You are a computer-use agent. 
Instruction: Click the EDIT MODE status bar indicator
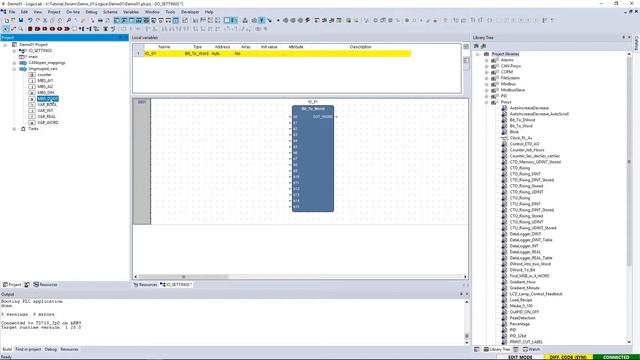(x=520, y=357)
